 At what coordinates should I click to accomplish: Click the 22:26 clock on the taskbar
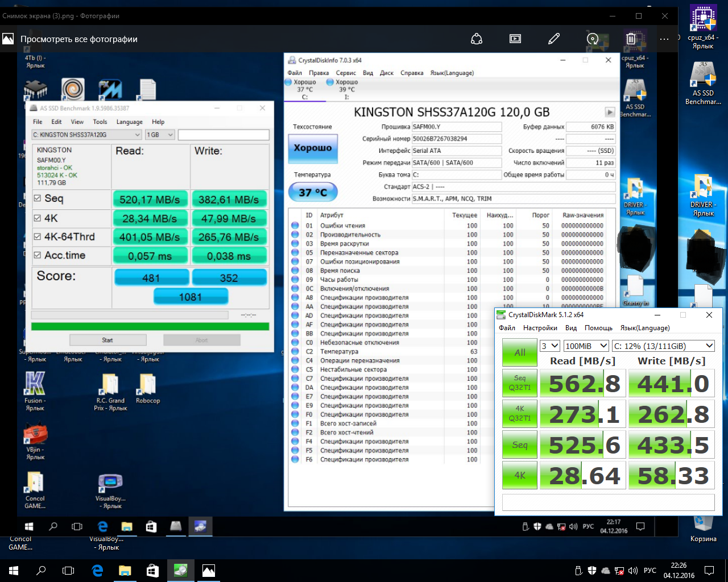pos(679,570)
